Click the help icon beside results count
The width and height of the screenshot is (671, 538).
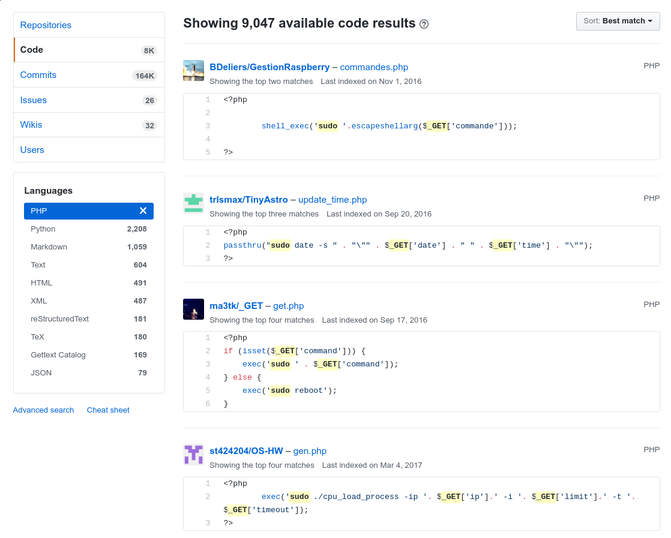point(424,24)
